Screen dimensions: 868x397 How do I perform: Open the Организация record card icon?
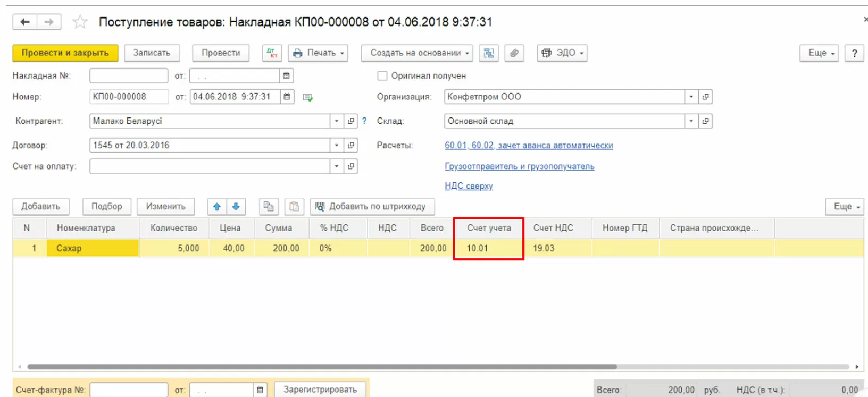pos(705,97)
